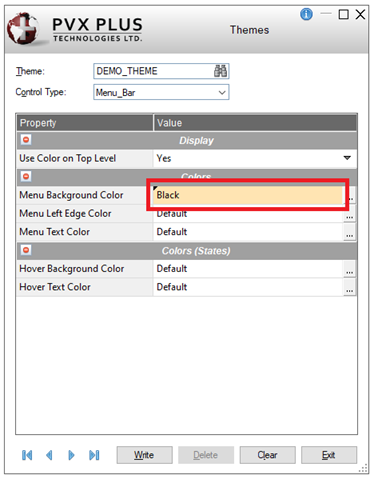This screenshot has width=374, height=479.
Task: Open color picker for Menu Left Edge Color
Action: 349,214
